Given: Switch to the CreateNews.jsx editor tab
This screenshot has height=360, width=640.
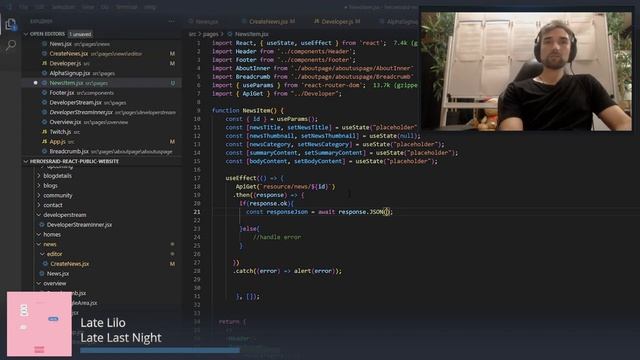Looking at the screenshot, I should click(268, 21).
